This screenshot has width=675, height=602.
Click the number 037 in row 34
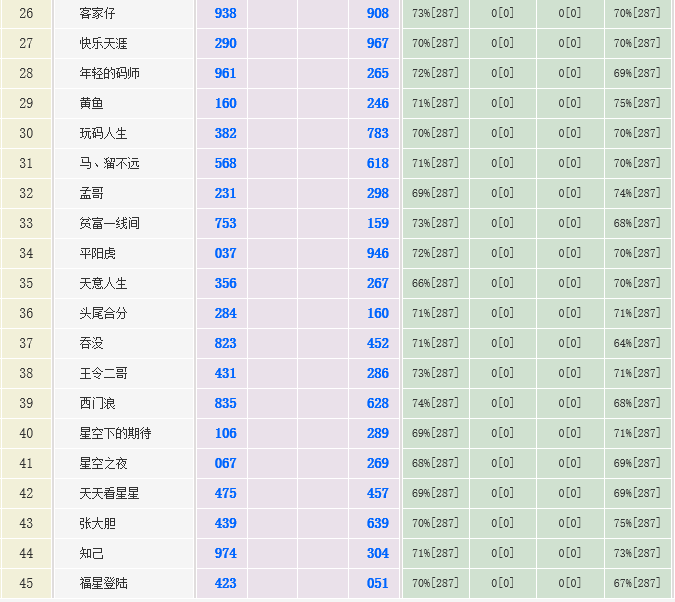pos(225,253)
